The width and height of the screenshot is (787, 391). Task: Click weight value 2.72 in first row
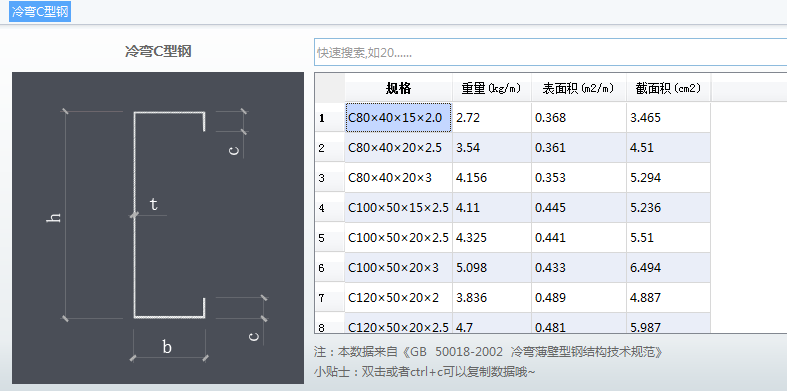point(492,118)
